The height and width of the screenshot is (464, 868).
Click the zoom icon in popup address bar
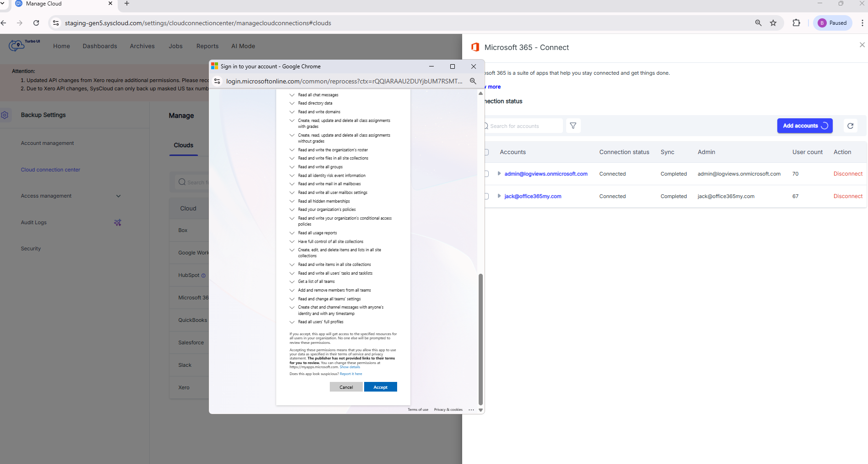pos(473,81)
